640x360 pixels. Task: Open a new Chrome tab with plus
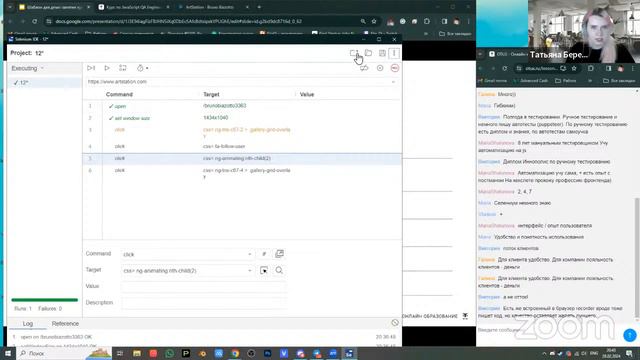pyautogui.click(x=259, y=7)
